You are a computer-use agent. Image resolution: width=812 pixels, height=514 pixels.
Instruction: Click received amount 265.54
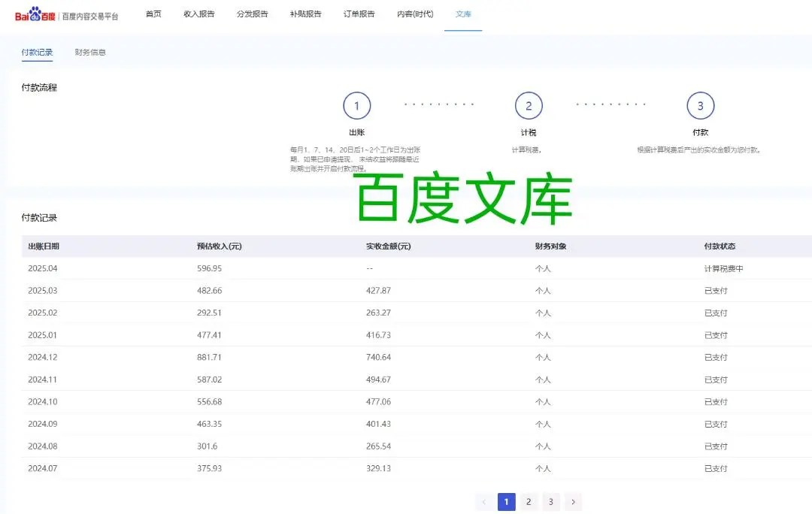[x=378, y=446]
